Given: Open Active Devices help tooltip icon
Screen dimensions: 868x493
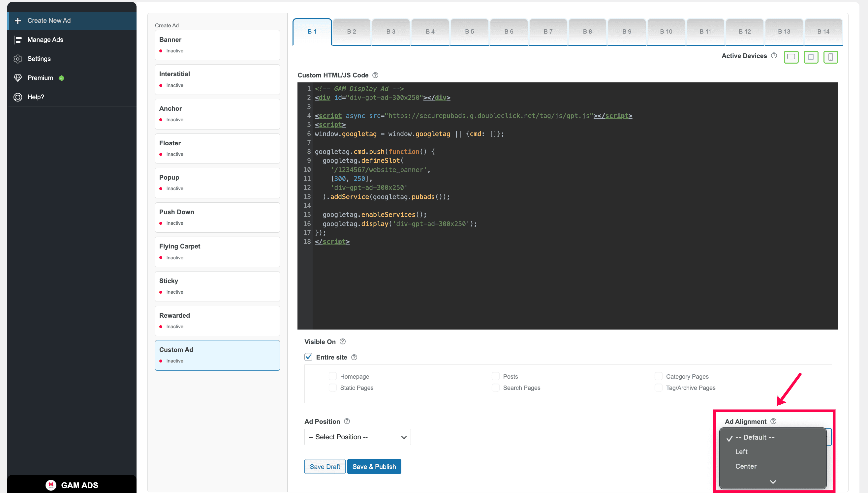Looking at the screenshot, I should click(x=774, y=56).
